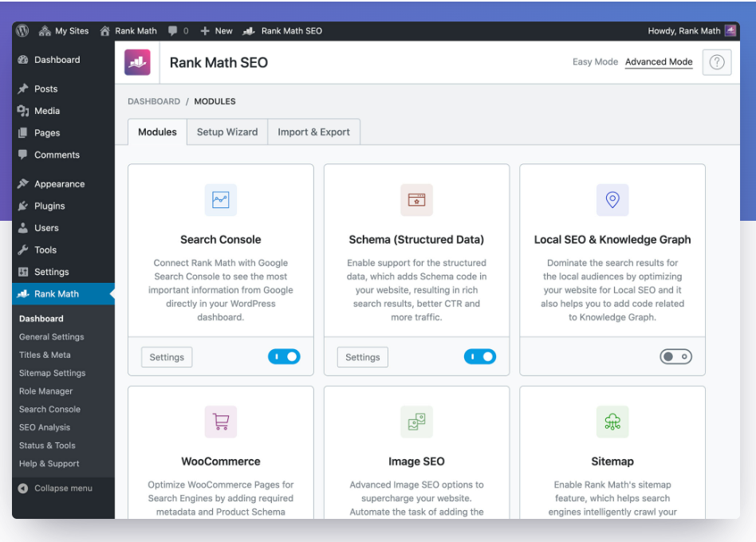Click the Sitemap module icon
The height and width of the screenshot is (542, 756).
click(x=612, y=422)
